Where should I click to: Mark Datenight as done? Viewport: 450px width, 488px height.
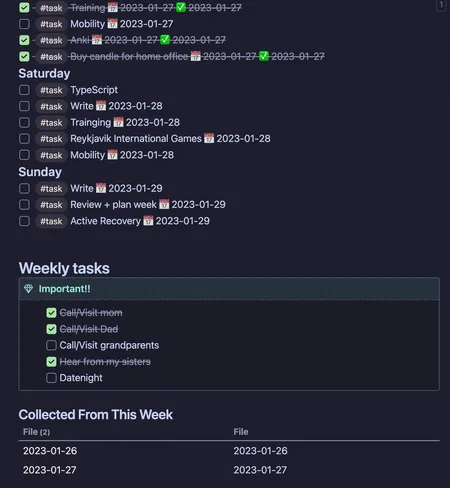pyautogui.click(x=51, y=378)
